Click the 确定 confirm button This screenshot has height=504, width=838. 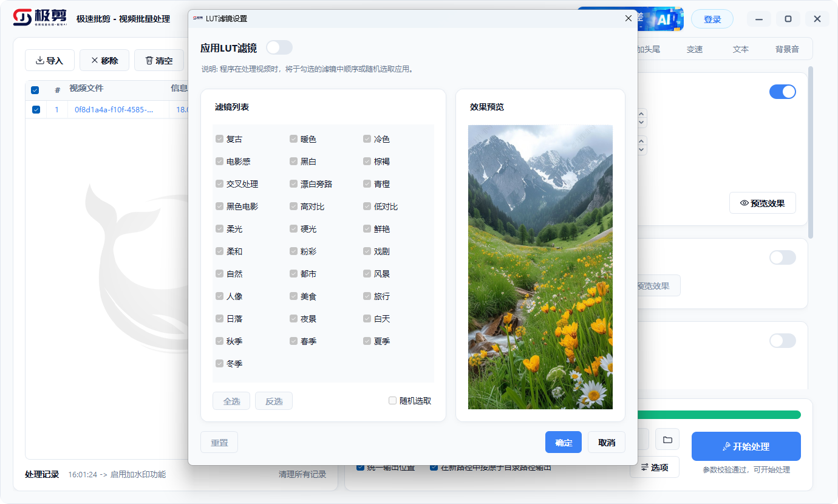(563, 442)
